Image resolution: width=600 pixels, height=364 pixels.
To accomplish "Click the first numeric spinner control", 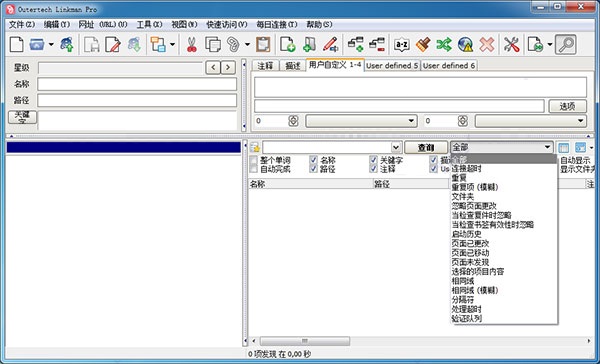I will 293,121.
